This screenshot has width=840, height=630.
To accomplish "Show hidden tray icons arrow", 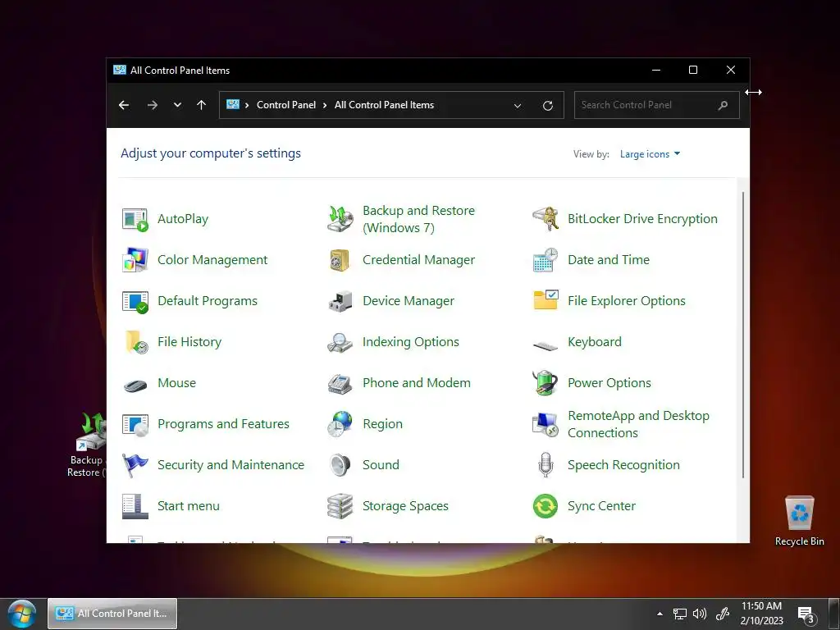I will coord(660,614).
